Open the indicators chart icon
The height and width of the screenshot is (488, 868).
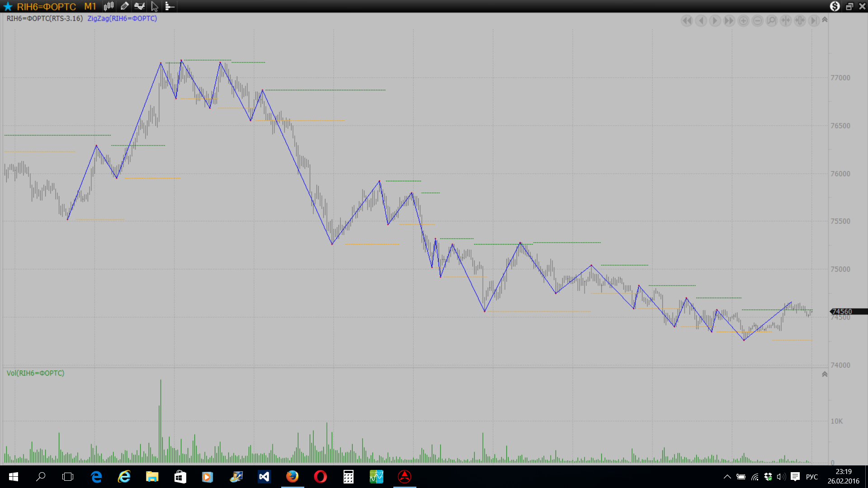coord(139,6)
